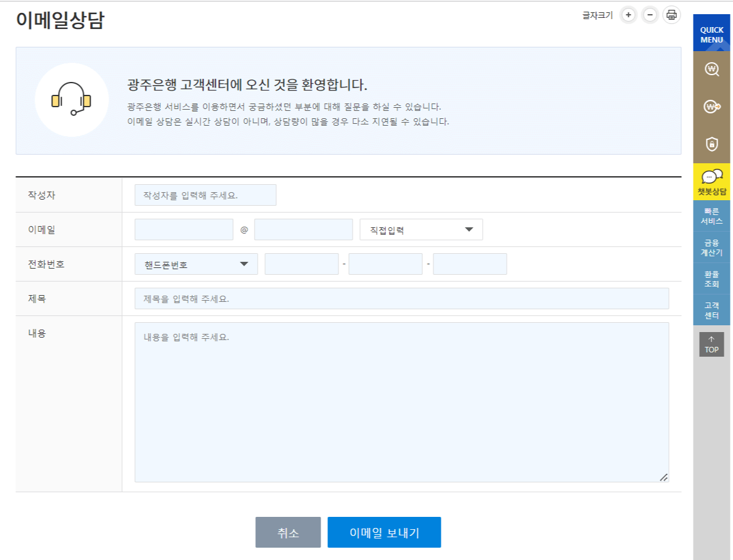
Task: Click the 이메일 보내기 submit button
Action: (384, 532)
